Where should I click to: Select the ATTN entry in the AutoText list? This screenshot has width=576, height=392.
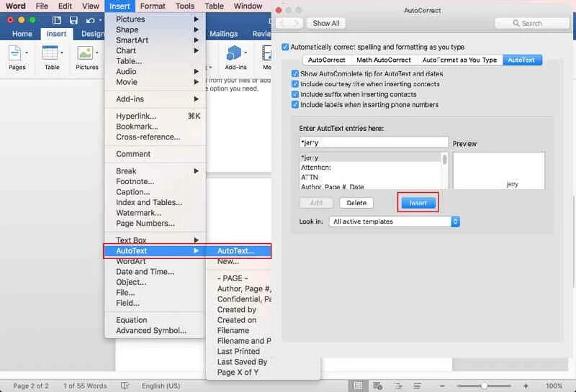[x=370, y=177]
